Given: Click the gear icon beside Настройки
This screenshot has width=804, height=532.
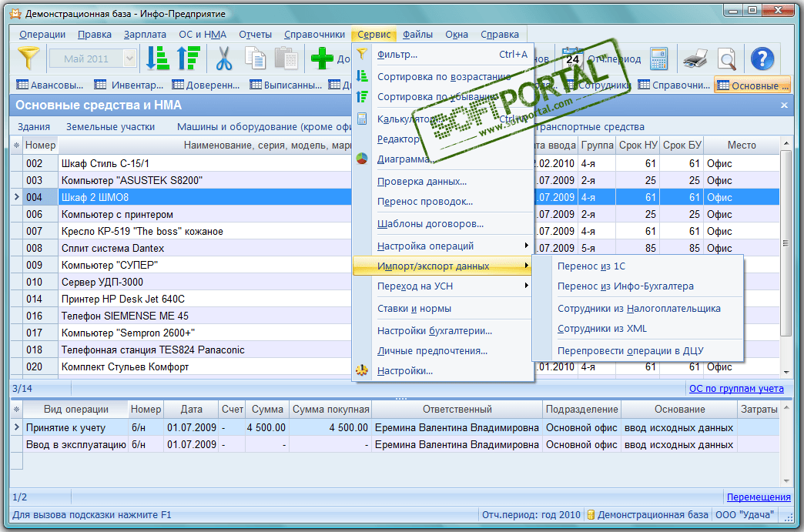Looking at the screenshot, I should tap(362, 370).
